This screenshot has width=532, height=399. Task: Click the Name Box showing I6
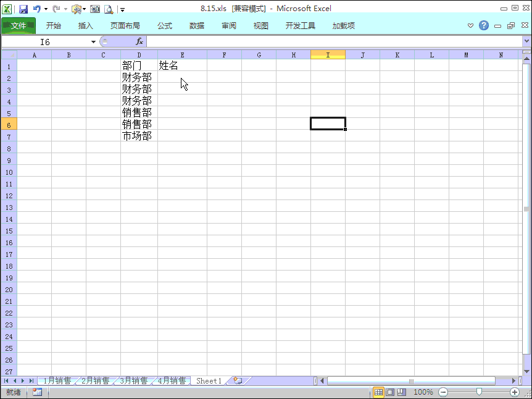coord(46,42)
